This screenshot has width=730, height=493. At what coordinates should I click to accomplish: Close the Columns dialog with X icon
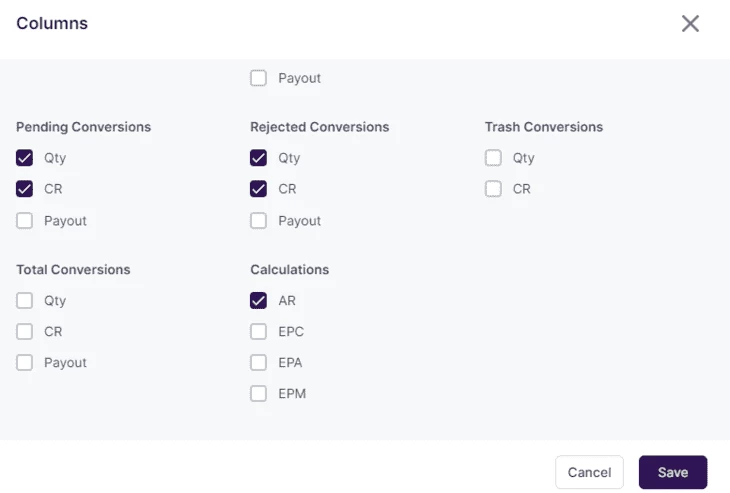tap(690, 23)
